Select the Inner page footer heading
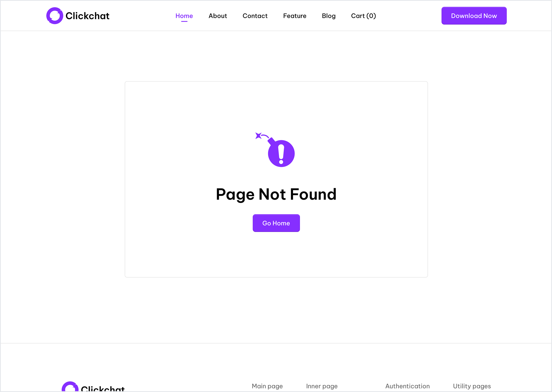Screen dimensions: 552x392 pyautogui.click(x=322, y=386)
